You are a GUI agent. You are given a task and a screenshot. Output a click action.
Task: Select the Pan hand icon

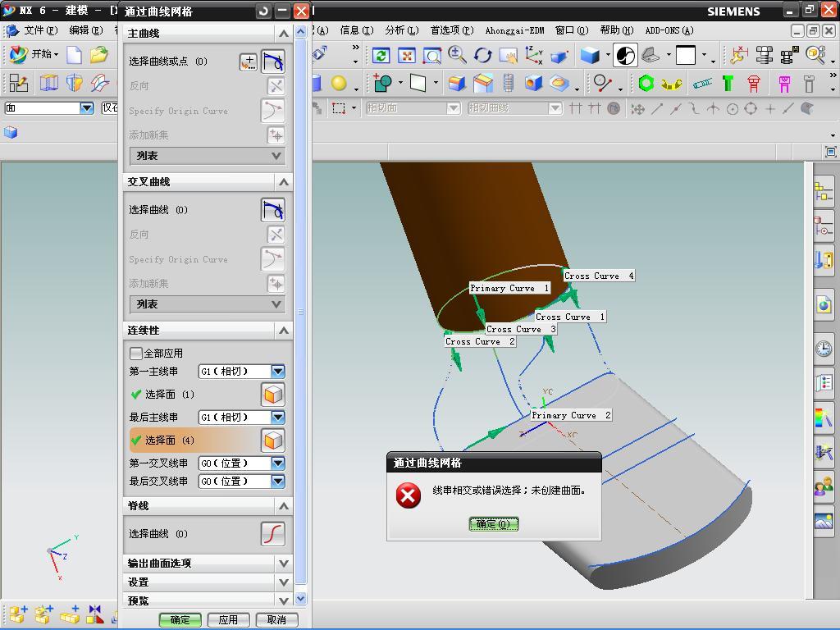click(508, 55)
